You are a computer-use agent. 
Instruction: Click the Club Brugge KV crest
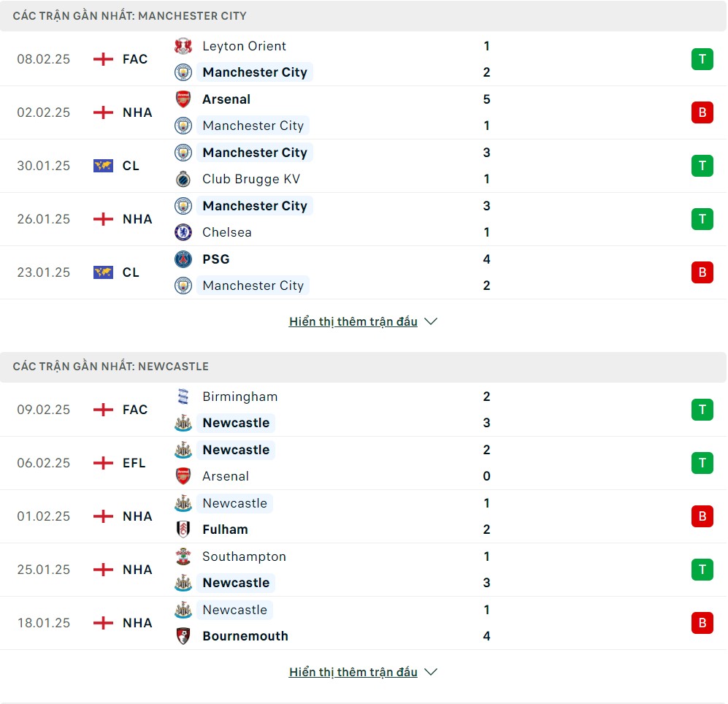pyautogui.click(x=183, y=179)
